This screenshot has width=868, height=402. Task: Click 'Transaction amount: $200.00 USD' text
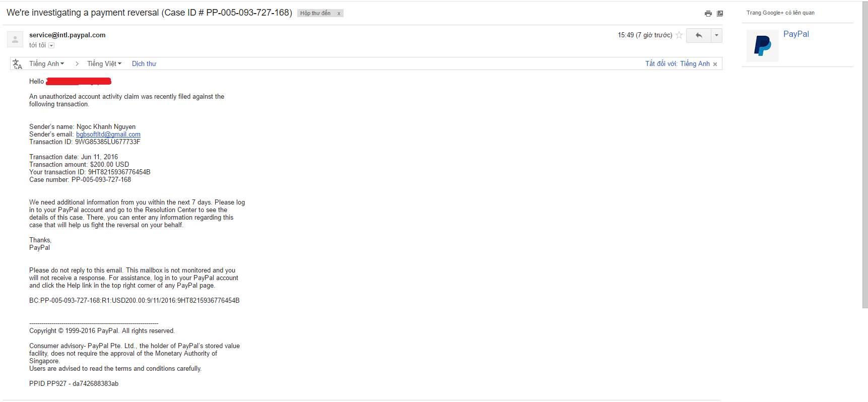click(x=79, y=165)
